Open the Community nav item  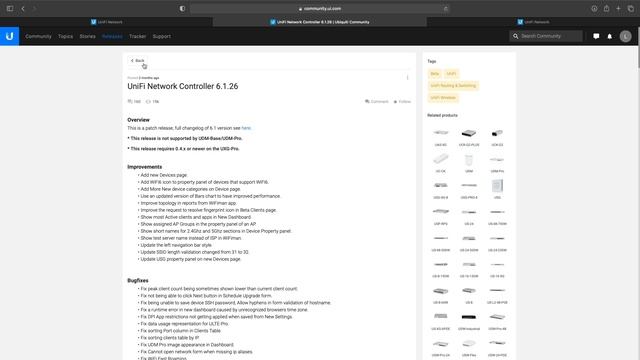point(38,36)
